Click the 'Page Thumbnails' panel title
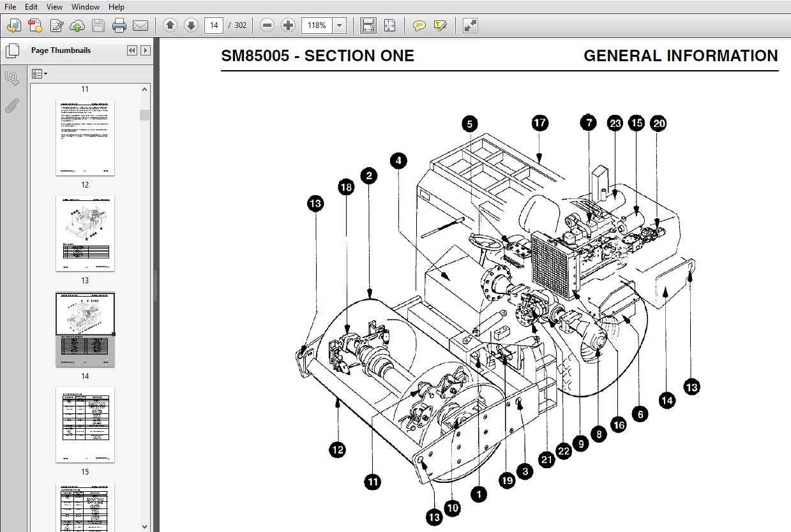The image size is (791, 532). click(61, 50)
